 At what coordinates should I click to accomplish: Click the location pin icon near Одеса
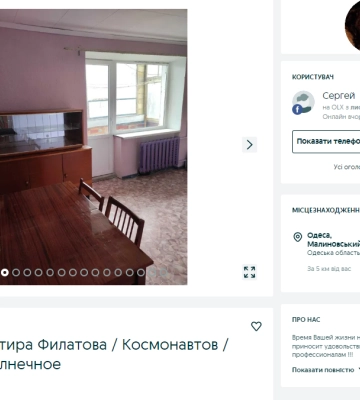297,237
